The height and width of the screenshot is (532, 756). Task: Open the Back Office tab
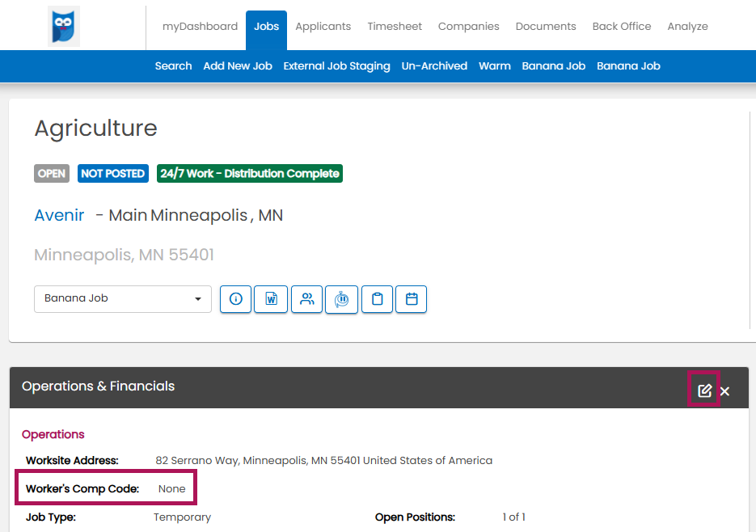click(x=622, y=26)
